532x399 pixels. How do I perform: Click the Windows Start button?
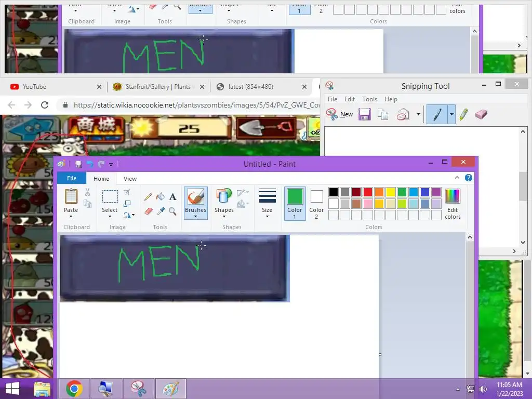pos(12,389)
